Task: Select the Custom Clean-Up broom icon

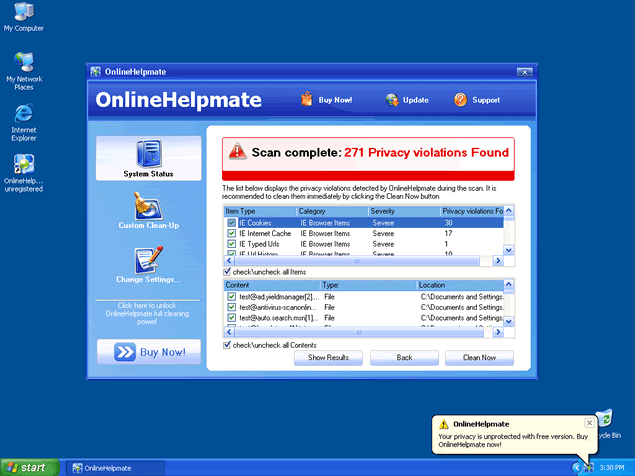Action: tap(148, 205)
